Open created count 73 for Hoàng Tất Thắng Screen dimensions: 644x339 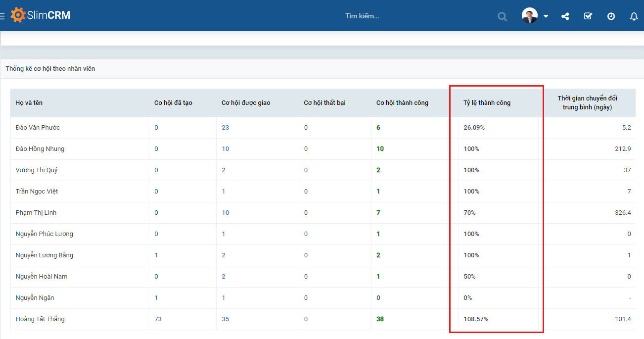click(x=158, y=319)
